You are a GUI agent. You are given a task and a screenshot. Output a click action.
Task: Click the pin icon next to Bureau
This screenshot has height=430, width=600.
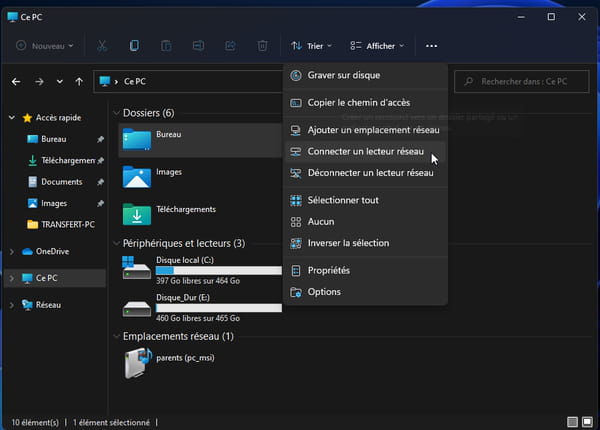pyautogui.click(x=100, y=139)
